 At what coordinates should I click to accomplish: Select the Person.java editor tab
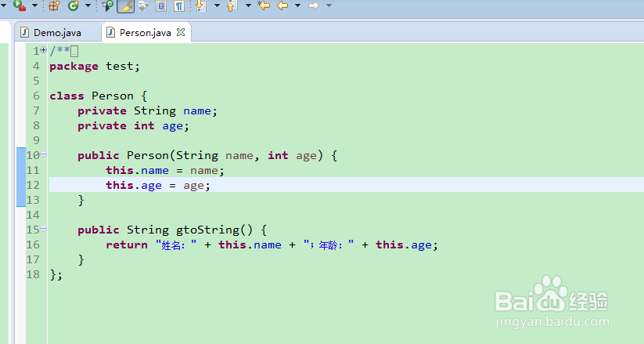click(x=145, y=32)
